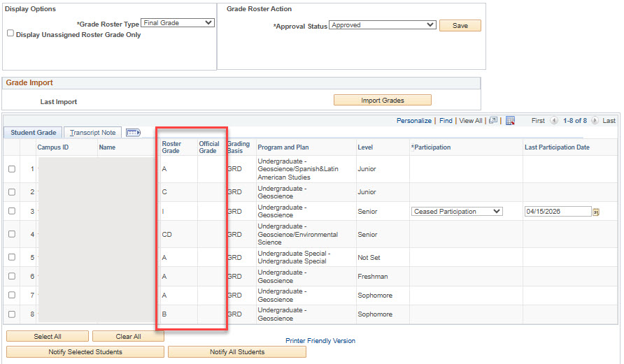The width and height of the screenshot is (624, 364).
Task: Sort by Level column header
Action: [x=365, y=147]
